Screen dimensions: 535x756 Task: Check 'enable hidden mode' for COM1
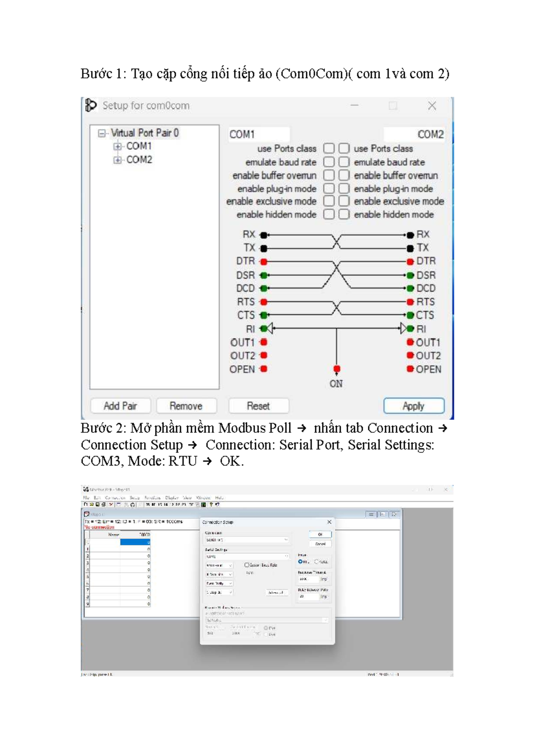329,214
